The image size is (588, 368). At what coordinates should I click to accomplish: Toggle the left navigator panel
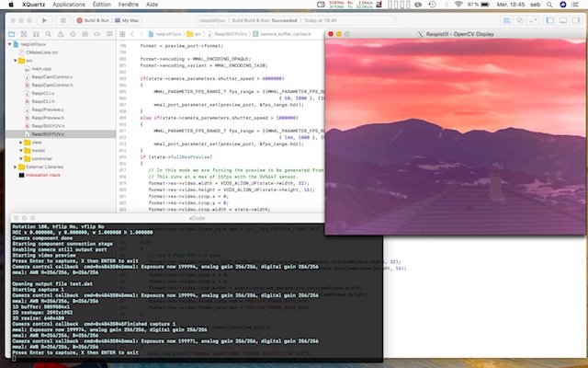pyautogui.click(x=549, y=20)
